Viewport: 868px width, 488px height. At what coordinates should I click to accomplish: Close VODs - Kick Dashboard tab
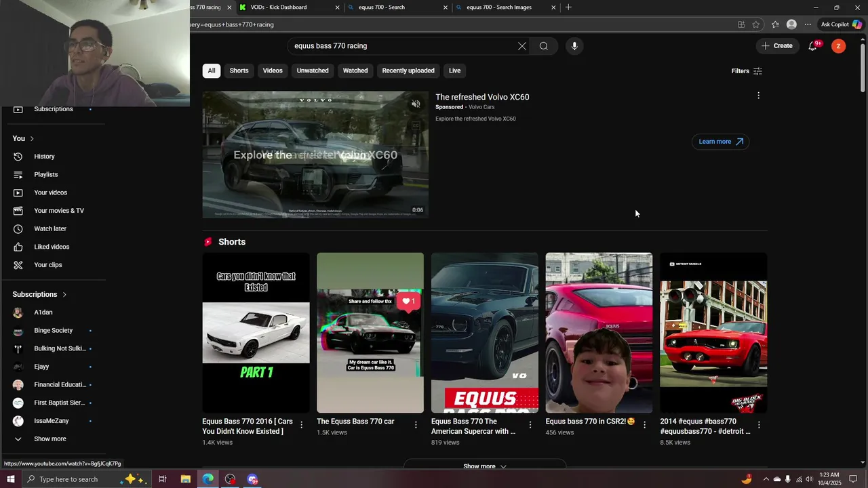(337, 7)
